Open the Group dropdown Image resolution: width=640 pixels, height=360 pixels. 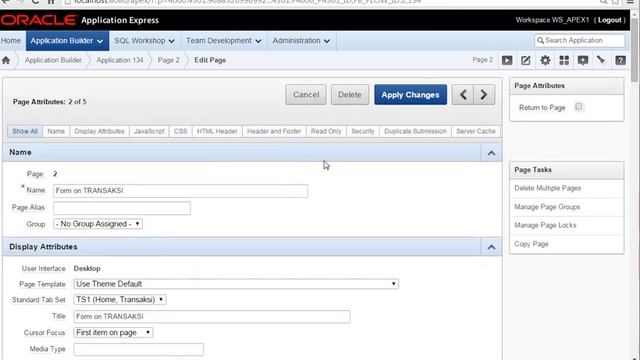pos(98,224)
